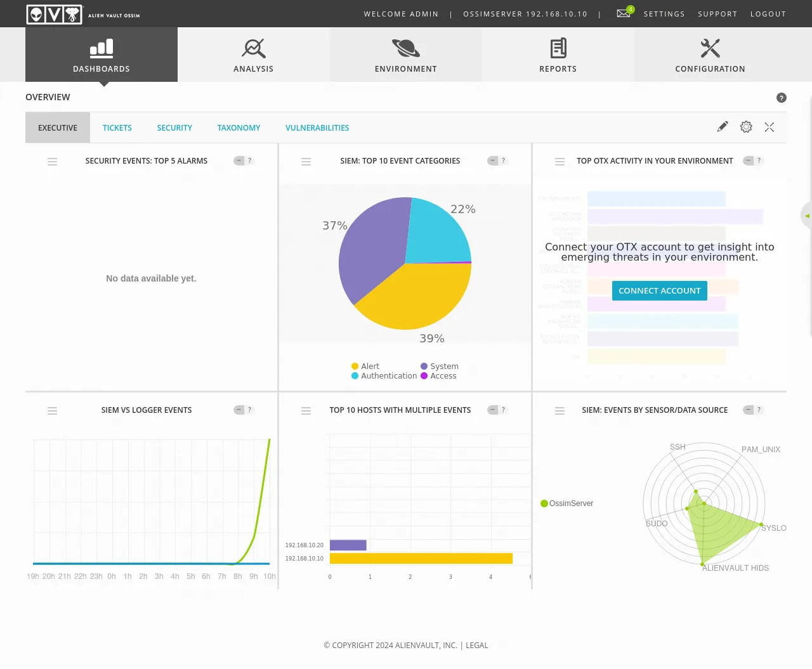Collapse the SIEM vs Logger Events widget
Image resolution: width=812 pixels, height=669 pixels.
[x=239, y=410]
